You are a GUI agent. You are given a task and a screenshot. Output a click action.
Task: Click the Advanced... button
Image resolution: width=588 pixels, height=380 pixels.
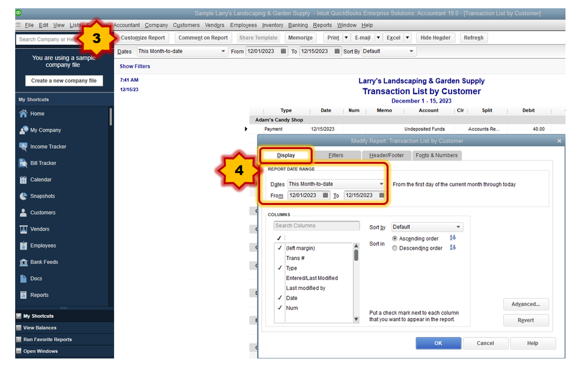click(x=526, y=304)
